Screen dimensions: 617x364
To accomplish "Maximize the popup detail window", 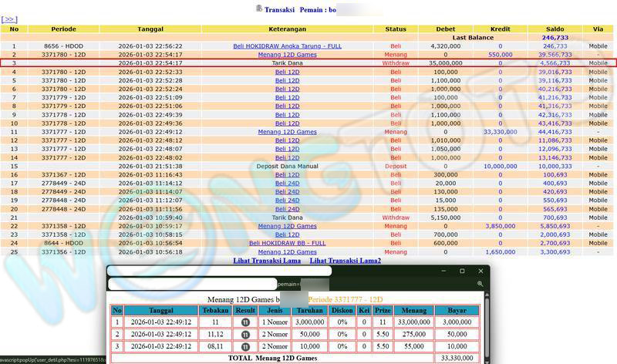I will [461, 271].
